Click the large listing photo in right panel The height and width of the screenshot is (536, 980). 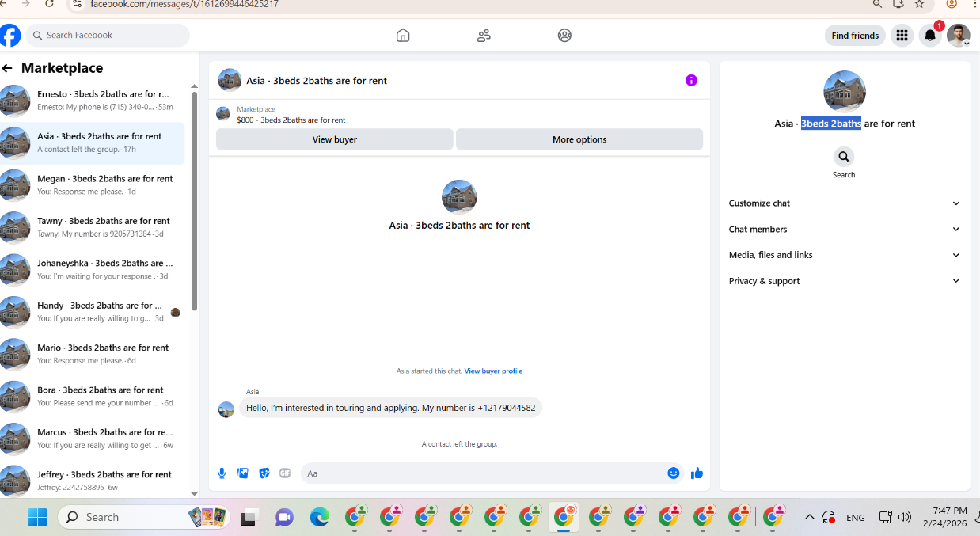click(x=845, y=92)
